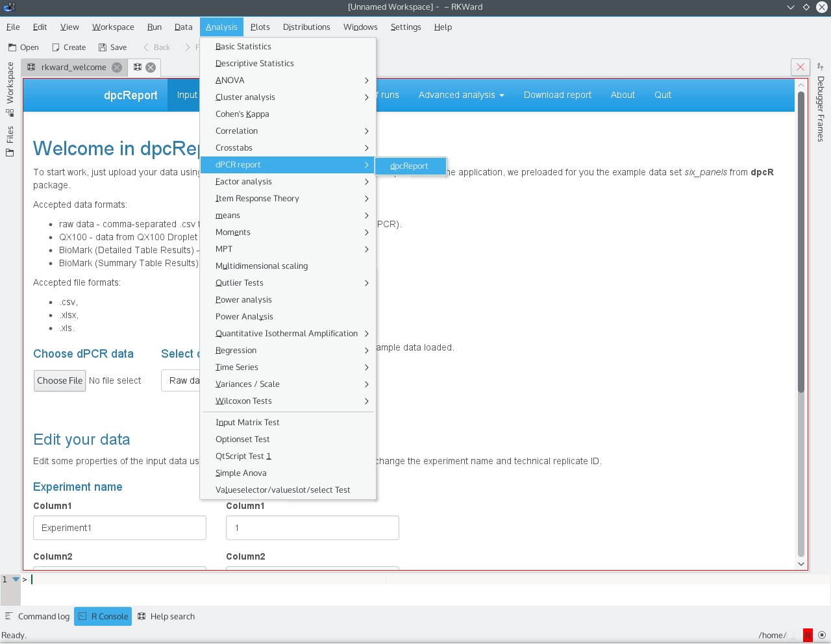Click the scrollbar up arrow
The width and height of the screenshot is (831, 644).
coord(801,85)
